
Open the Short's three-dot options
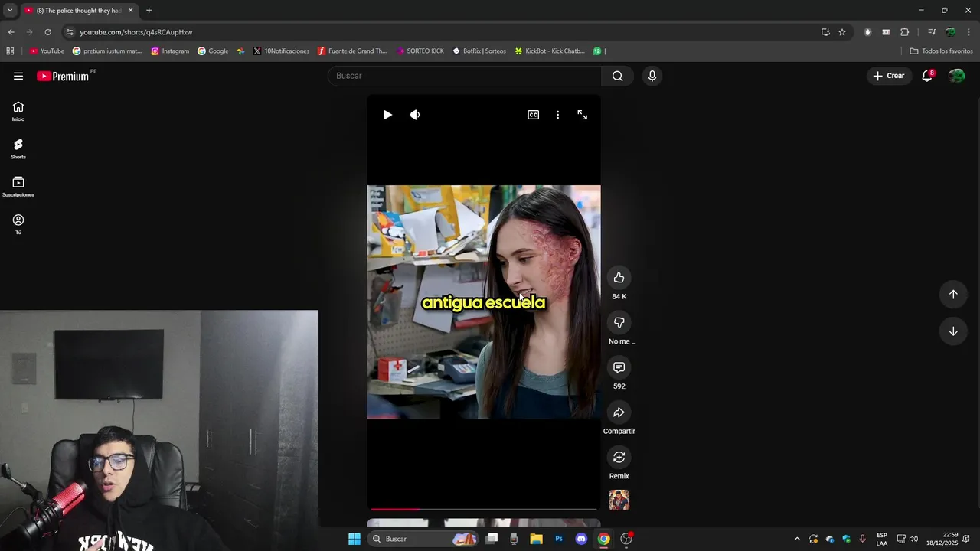pyautogui.click(x=557, y=115)
